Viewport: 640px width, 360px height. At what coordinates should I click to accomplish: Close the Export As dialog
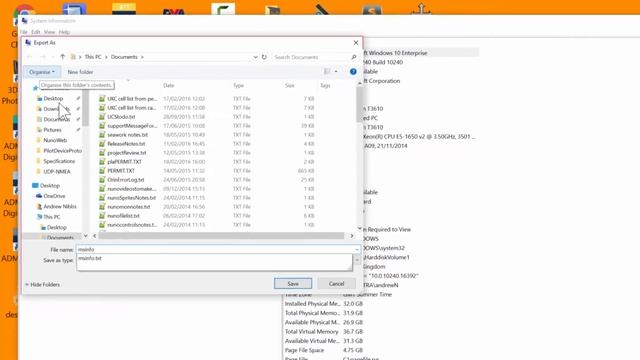coord(356,42)
